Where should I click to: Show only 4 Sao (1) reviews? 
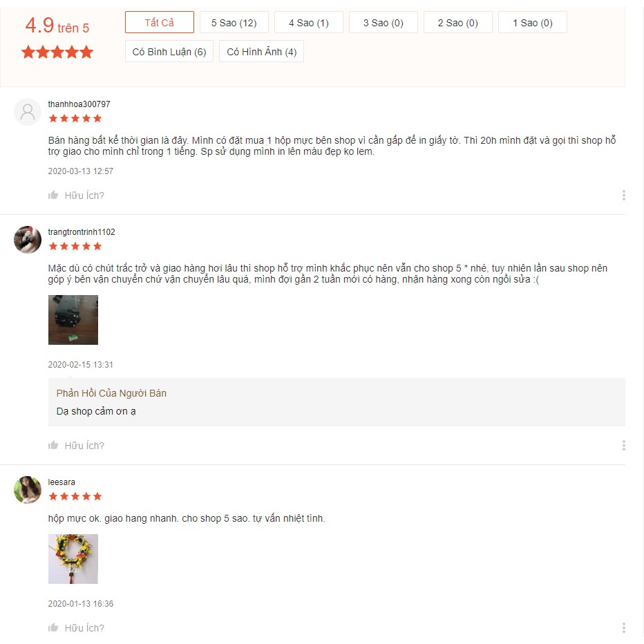pos(309,22)
